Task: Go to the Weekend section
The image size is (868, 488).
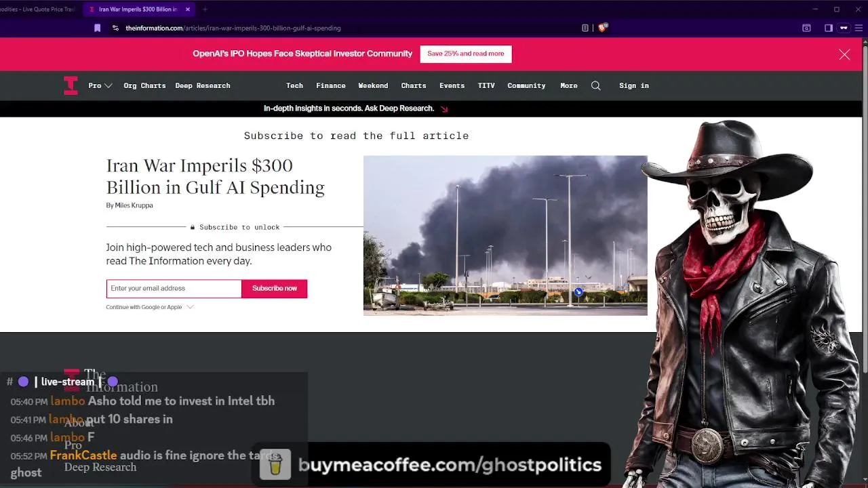Action: pyautogui.click(x=373, y=85)
